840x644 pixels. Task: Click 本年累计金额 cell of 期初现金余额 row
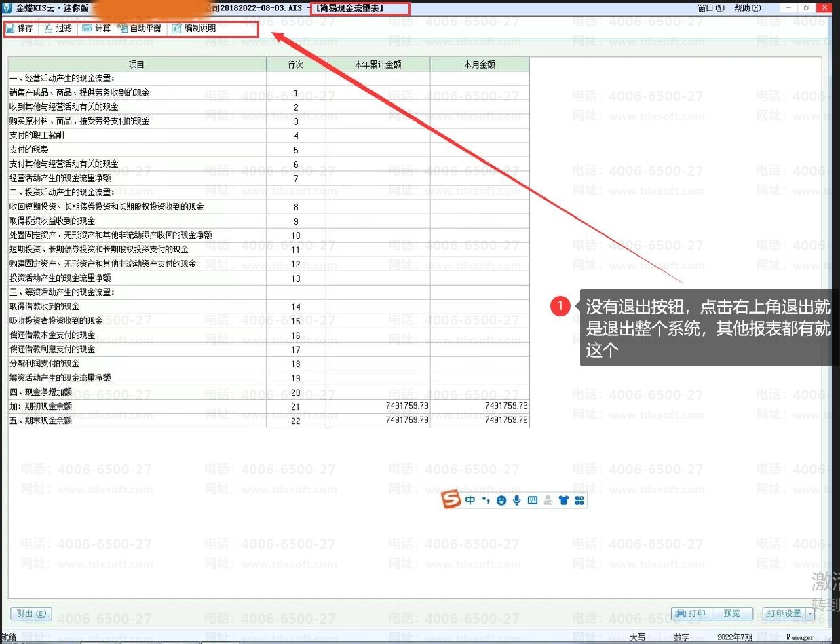[x=378, y=406]
